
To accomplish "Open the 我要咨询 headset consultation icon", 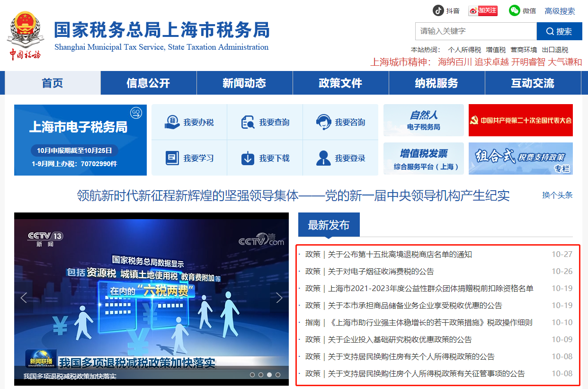I will pyautogui.click(x=323, y=122).
